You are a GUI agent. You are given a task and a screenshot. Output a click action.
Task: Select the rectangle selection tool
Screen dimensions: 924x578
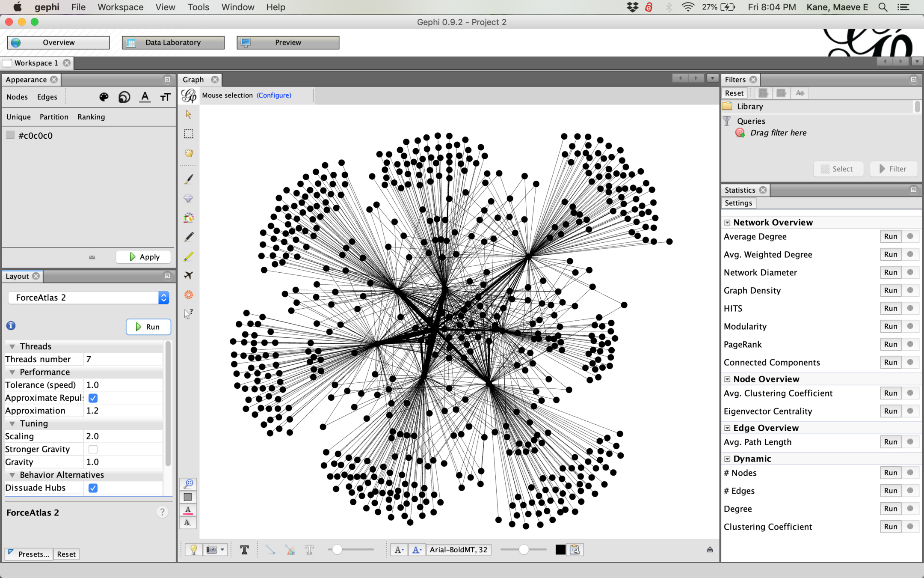pyautogui.click(x=188, y=134)
